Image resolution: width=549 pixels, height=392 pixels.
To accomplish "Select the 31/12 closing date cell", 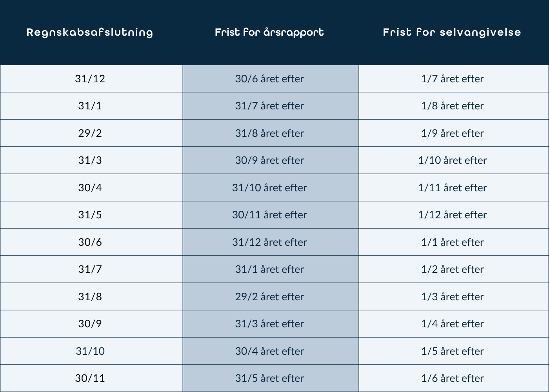I will pos(90,79).
